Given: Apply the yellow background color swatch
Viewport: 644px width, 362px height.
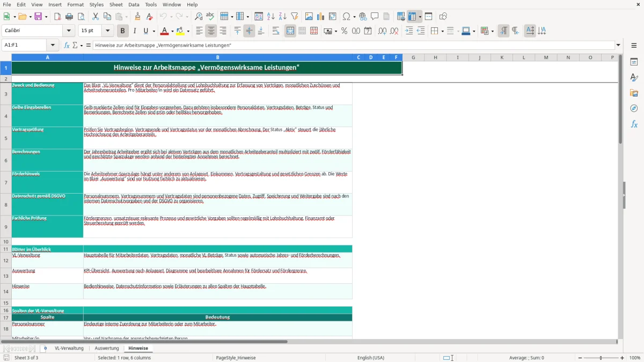Looking at the screenshot, I should [180, 31].
